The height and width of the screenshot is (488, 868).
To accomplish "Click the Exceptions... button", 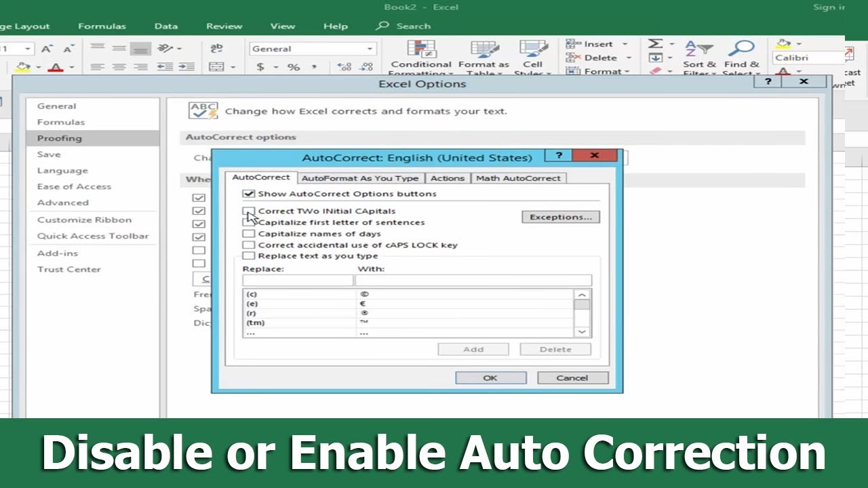I will 561,217.
